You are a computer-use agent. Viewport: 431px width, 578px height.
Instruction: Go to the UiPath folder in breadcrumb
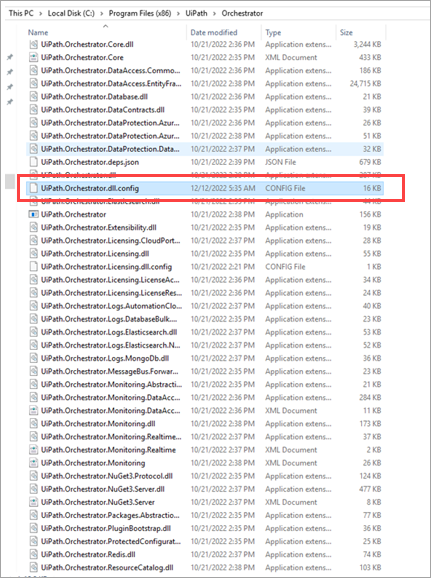[x=196, y=13]
